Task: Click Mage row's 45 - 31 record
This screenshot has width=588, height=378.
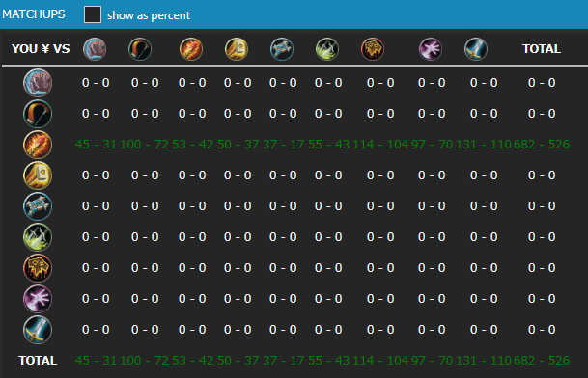Action: tap(96, 145)
